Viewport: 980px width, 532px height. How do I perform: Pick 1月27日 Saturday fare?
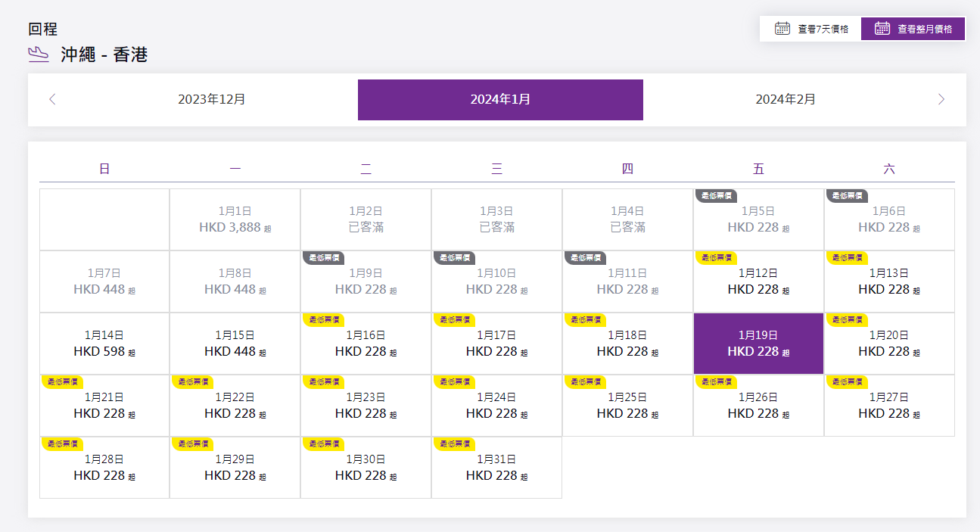coord(889,406)
